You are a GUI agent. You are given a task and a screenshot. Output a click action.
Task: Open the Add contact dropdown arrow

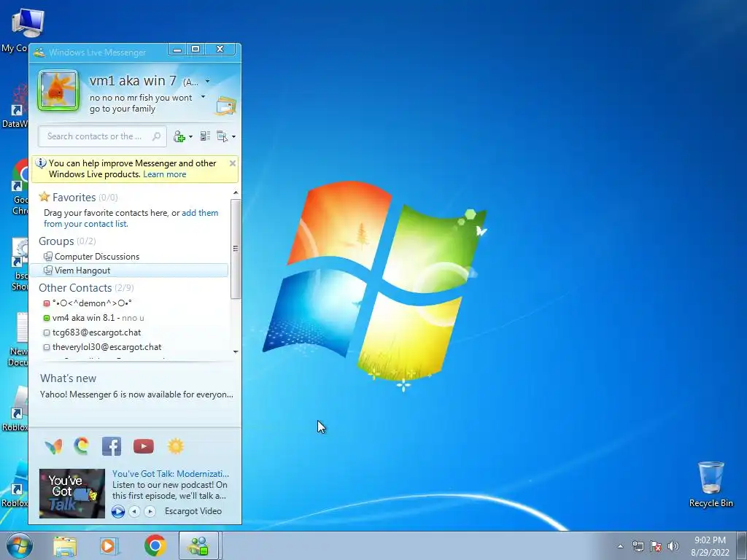point(190,136)
